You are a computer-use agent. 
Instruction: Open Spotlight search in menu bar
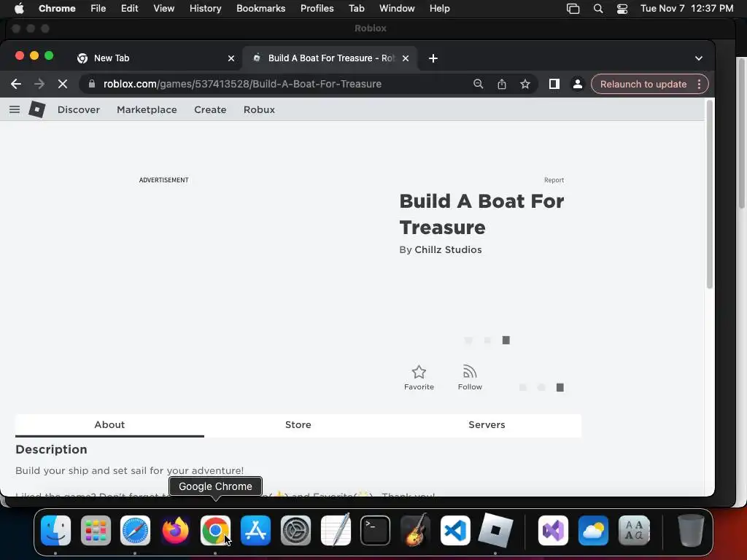click(598, 9)
